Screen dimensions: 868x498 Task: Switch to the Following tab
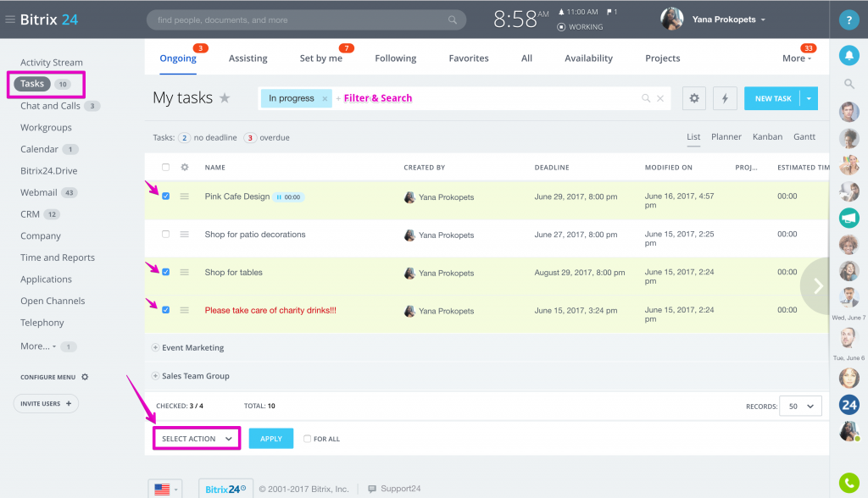click(x=395, y=58)
